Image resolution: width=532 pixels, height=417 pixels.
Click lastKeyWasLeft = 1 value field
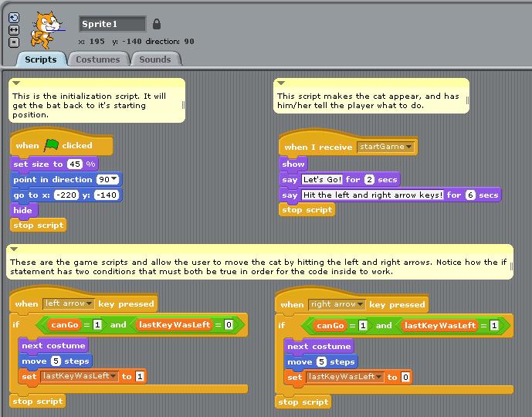(x=494, y=326)
